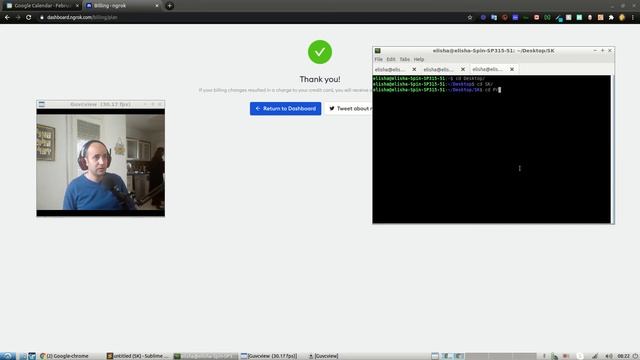Viewport: 640px width, 360px height.
Task: Close the first terminal tab
Action: [414, 69]
